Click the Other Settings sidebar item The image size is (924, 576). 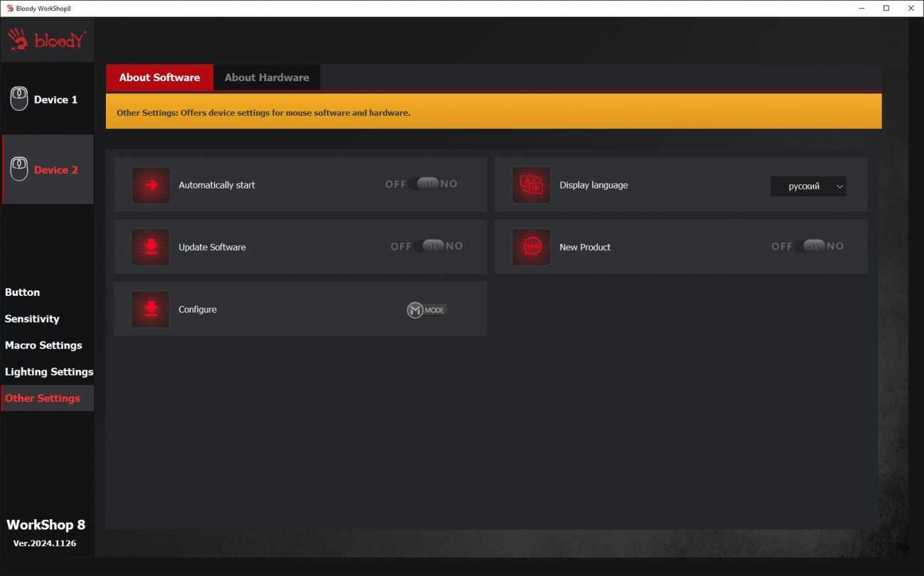pyautogui.click(x=43, y=398)
